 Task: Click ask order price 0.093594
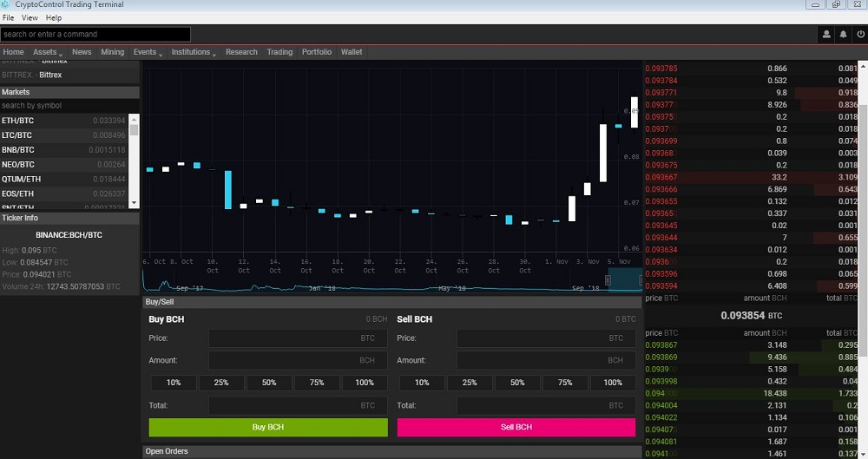[x=661, y=286]
